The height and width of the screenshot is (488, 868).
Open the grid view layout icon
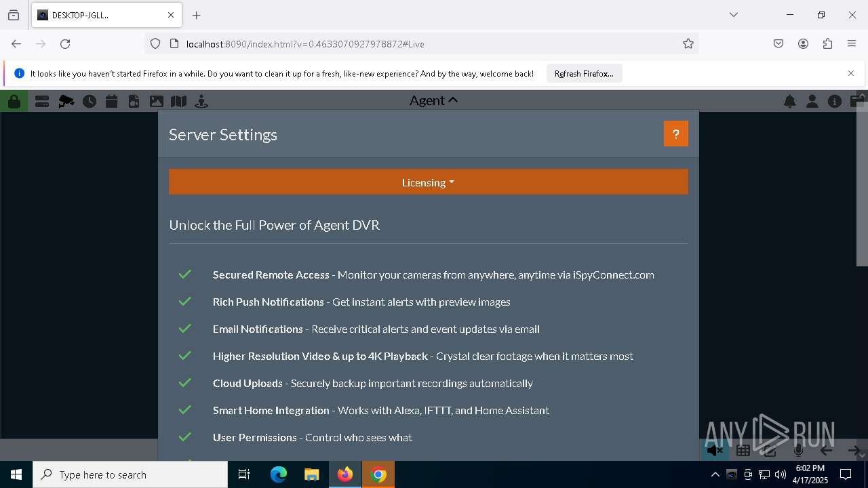pos(743,450)
